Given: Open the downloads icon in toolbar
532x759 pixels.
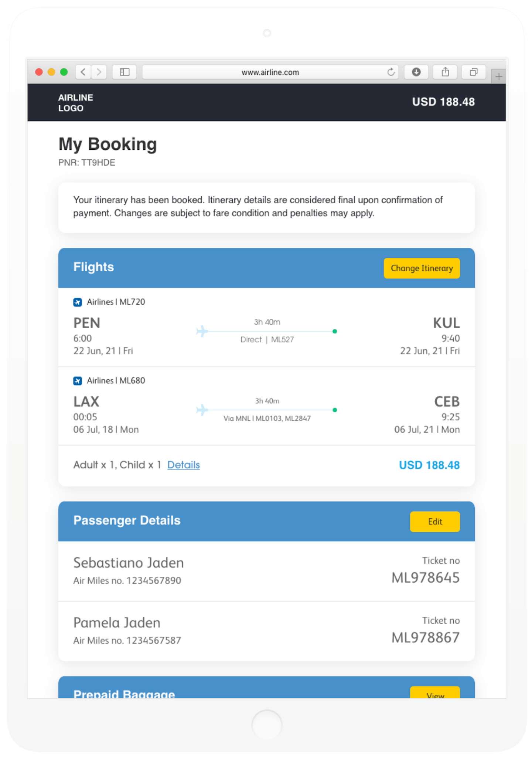Looking at the screenshot, I should point(416,72).
